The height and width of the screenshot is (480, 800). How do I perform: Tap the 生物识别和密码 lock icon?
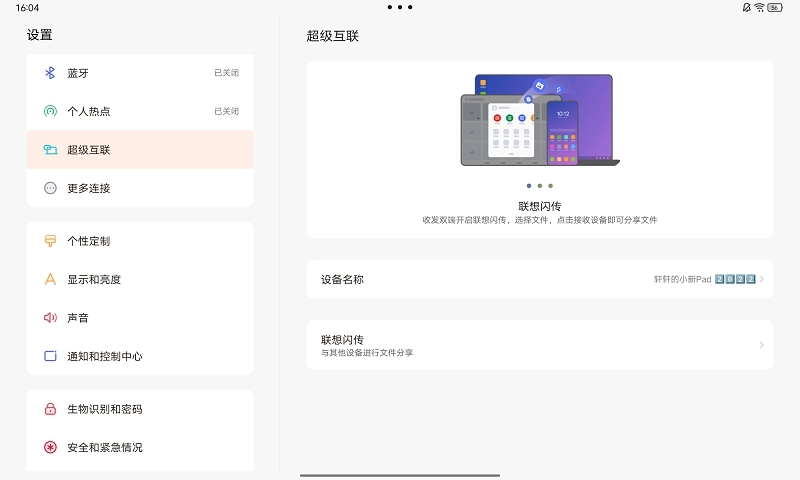point(50,409)
